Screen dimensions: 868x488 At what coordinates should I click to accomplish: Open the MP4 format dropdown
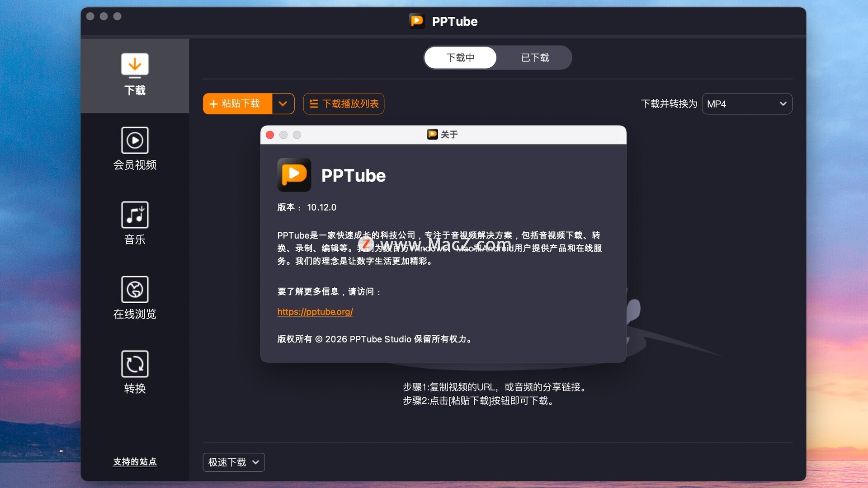tap(746, 104)
